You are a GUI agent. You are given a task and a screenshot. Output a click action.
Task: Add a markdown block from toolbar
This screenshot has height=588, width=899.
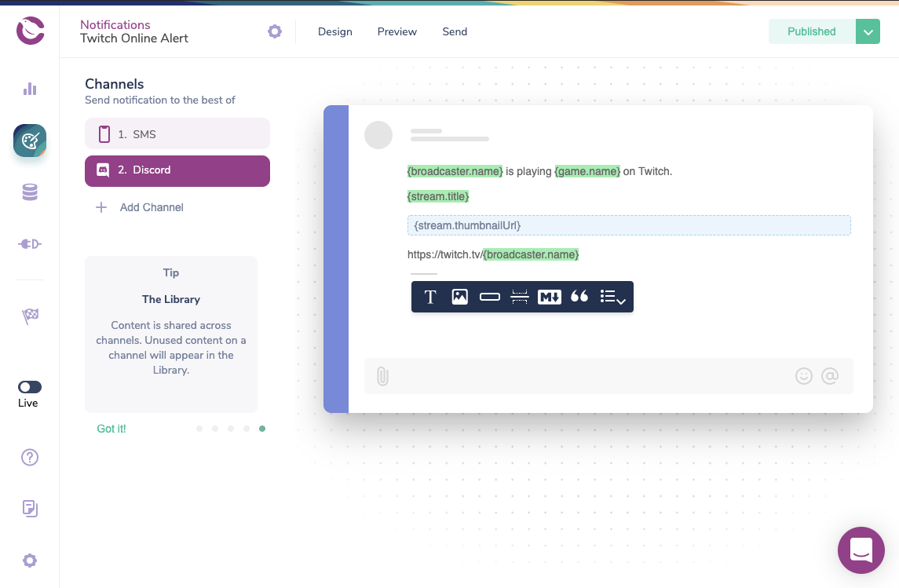(549, 297)
